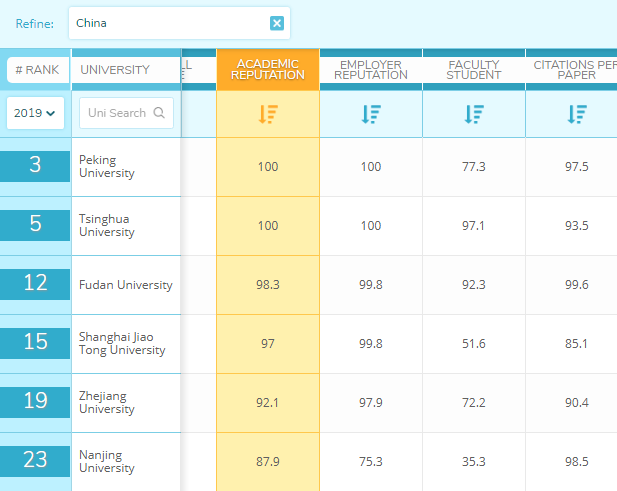Select Peking faculty student value 77.3

(474, 166)
